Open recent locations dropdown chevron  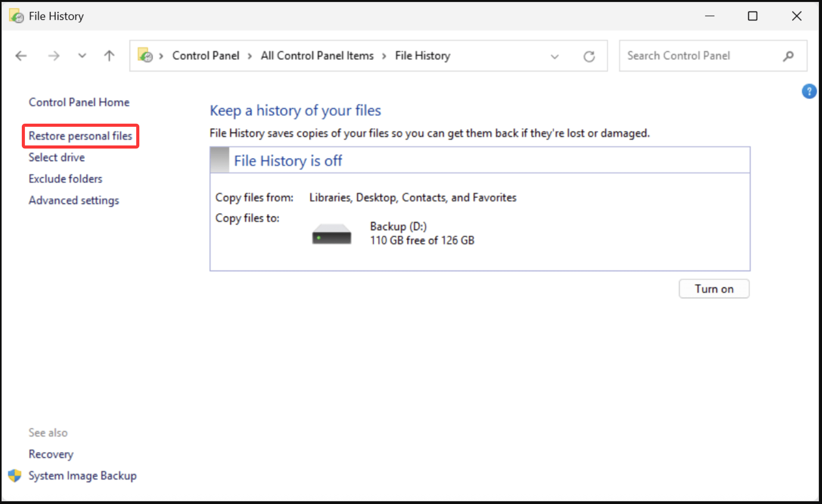click(82, 56)
